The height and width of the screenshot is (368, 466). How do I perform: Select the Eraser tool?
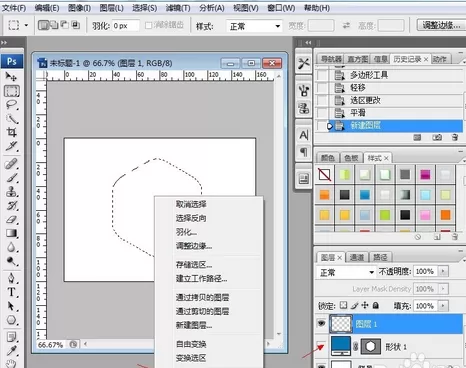click(x=11, y=219)
